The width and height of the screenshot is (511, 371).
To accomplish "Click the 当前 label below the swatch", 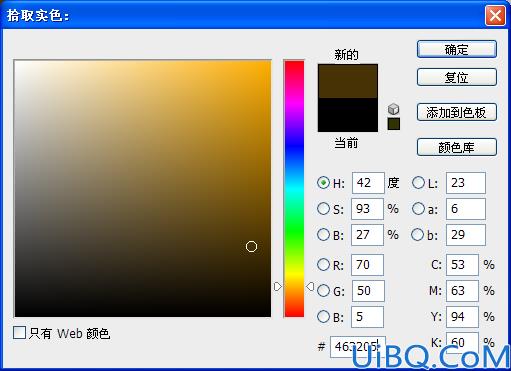I will click(x=346, y=143).
